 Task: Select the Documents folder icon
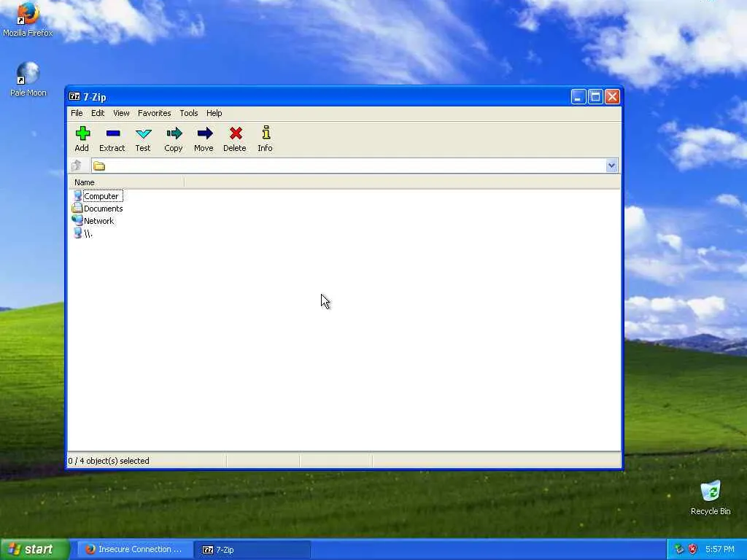(77, 208)
